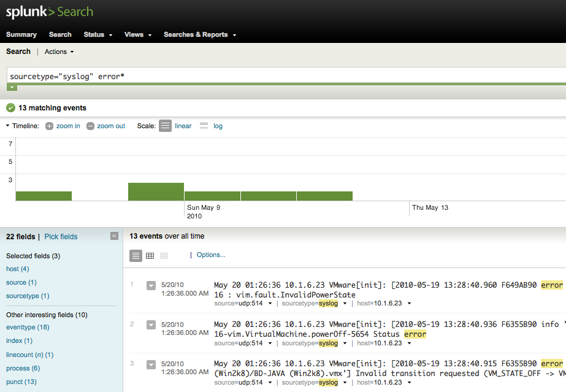566x392 pixels.
Task: Click the timeline bar starting at Sun May 9
Action: tap(212, 196)
